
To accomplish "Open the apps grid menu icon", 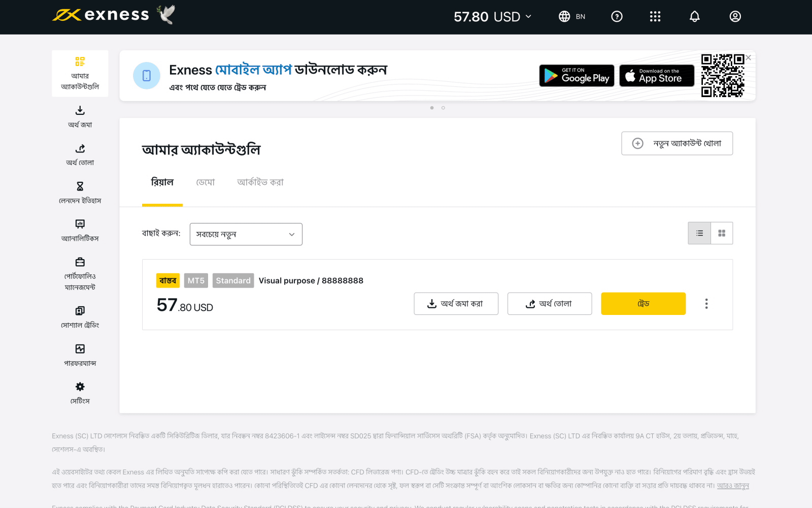I will (655, 17).
